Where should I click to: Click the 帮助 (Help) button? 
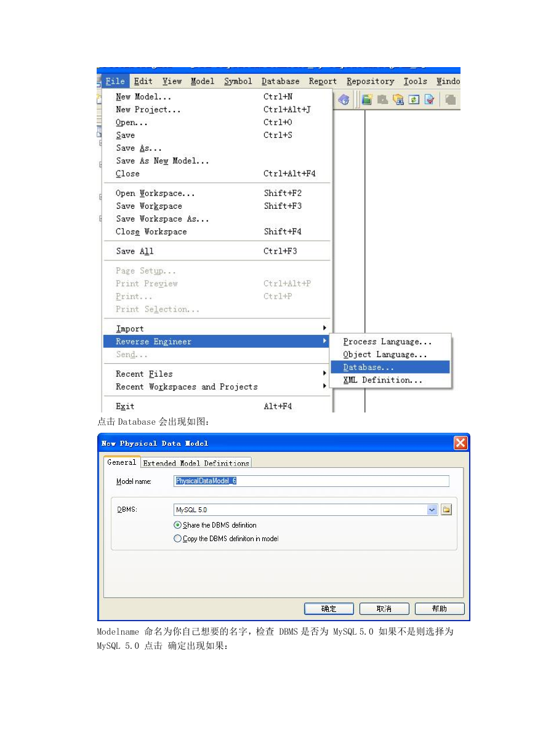[x=440, y=609]
